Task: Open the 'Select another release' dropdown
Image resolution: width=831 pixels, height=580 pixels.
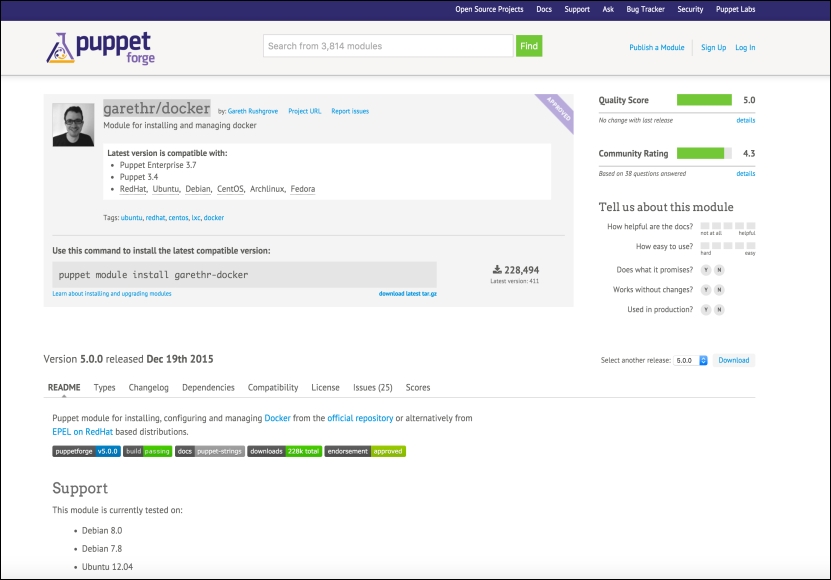Action: click(x=690, y=360)
